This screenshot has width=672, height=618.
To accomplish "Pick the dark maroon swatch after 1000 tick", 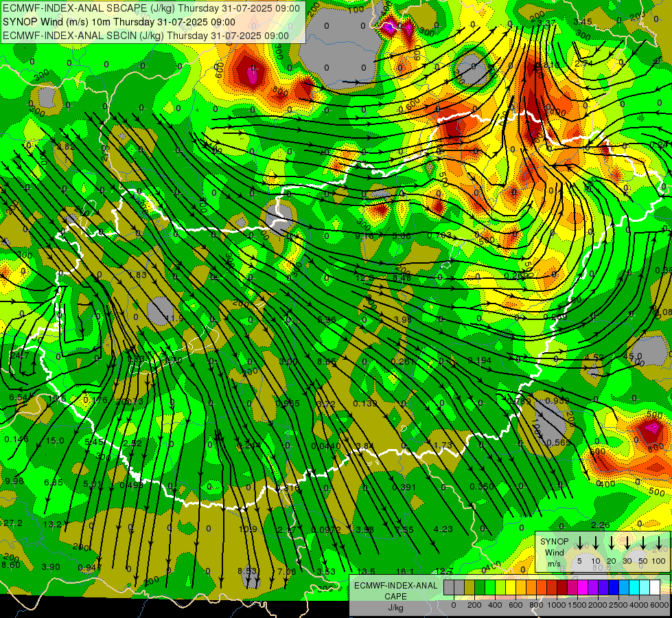I will tap(562, 588).
